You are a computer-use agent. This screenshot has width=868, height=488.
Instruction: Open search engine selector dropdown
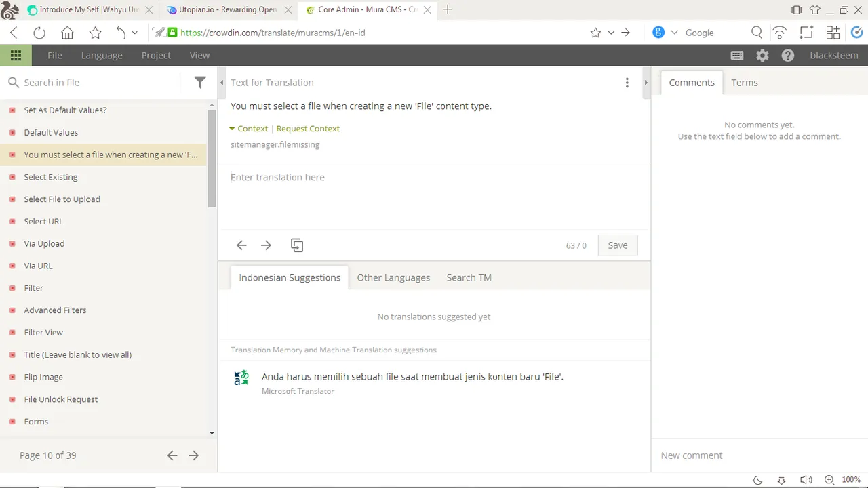click(674, 33)
